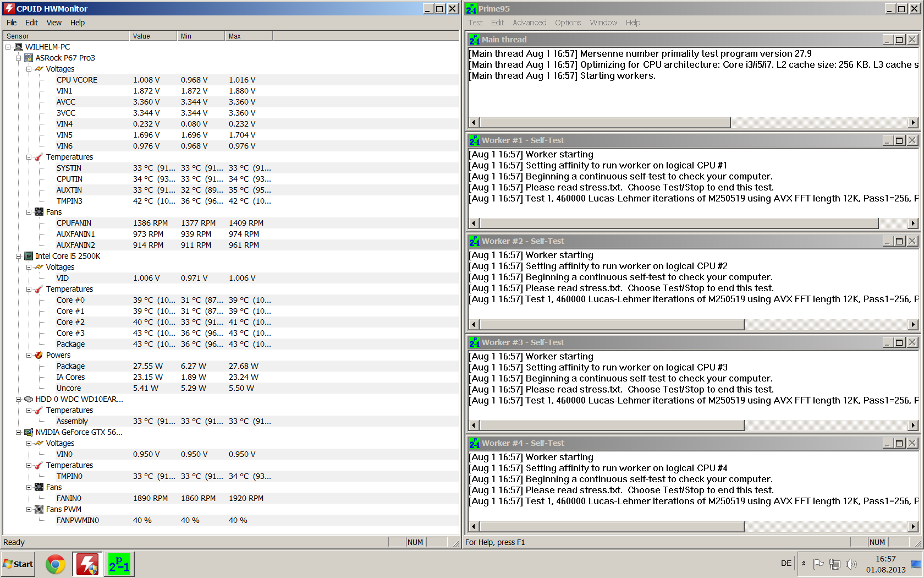Collapse the ASRock Fans group
Viewport: 924px width, 578px height.
tap(29, 212)
